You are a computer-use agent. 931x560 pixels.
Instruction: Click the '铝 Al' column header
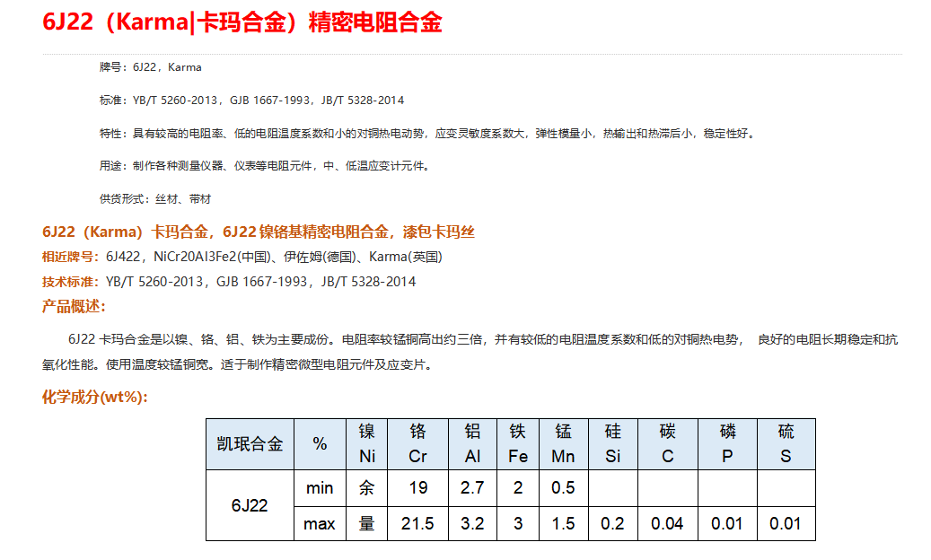(472, 444)
